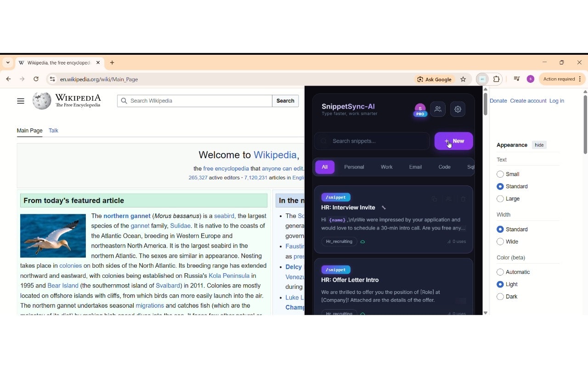Select Small text size
Image resolution: width=588 pixels, height=368 pixels.
500,174
